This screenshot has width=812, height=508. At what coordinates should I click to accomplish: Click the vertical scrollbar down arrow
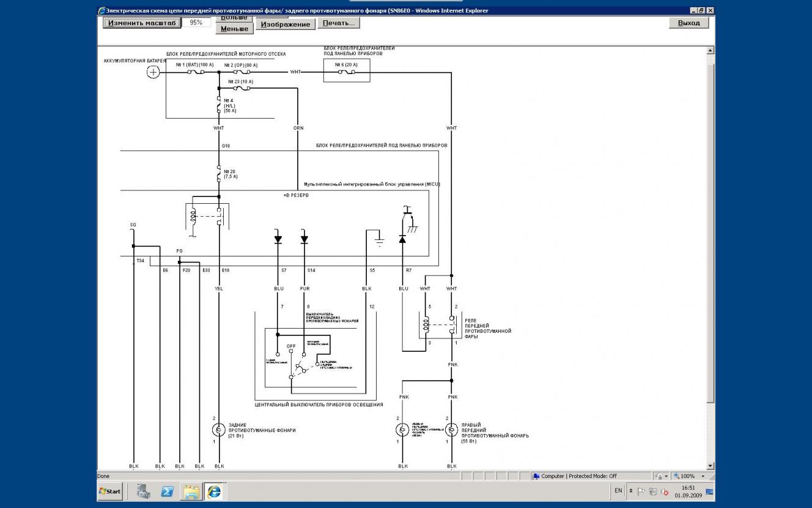[711, 466]
